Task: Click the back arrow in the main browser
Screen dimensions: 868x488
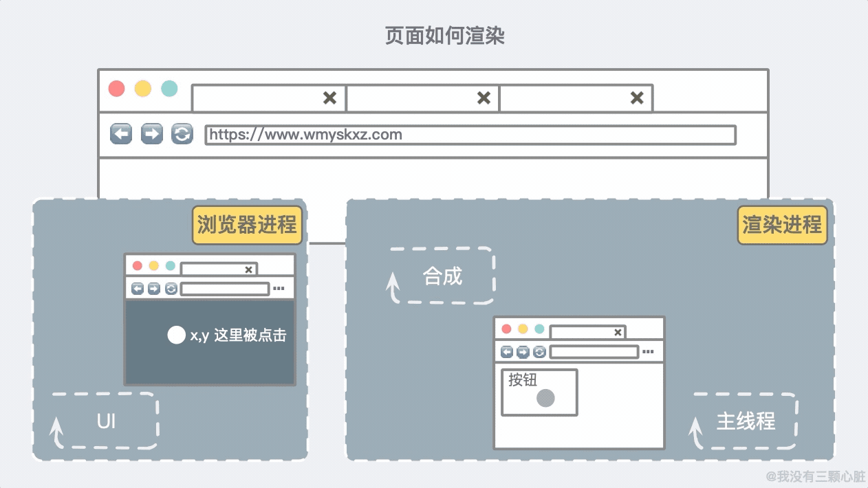Action: tap(121, 134)
